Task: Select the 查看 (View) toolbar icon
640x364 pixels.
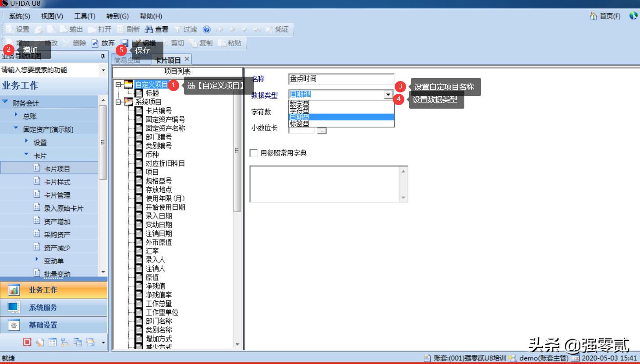Action: click(156, 29)
